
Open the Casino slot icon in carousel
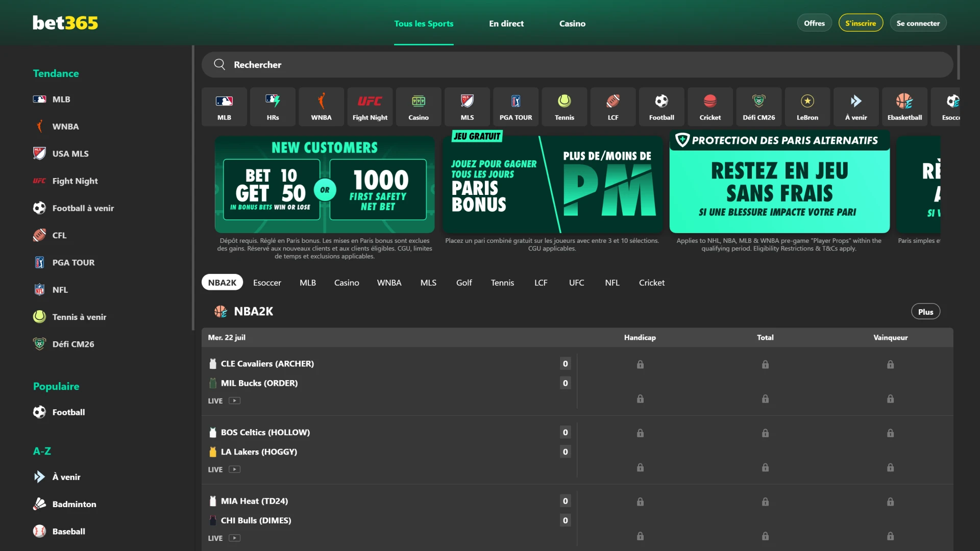[x=419, y=107]
